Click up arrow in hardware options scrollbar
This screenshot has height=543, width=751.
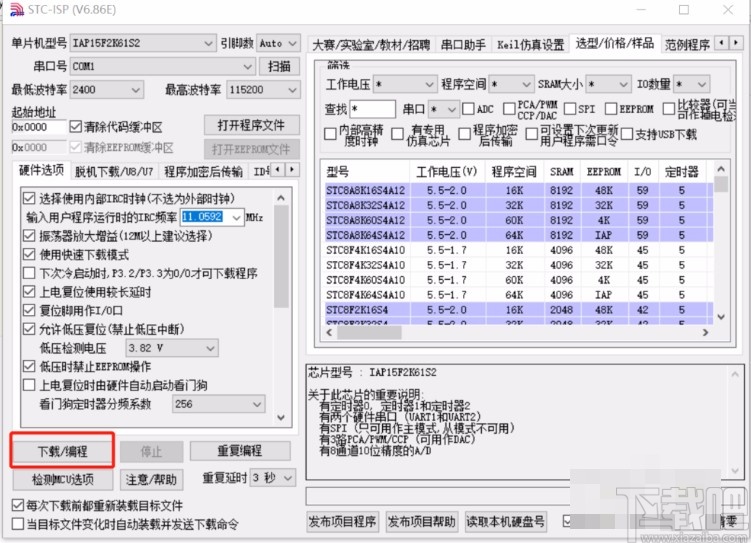(281, 198)
